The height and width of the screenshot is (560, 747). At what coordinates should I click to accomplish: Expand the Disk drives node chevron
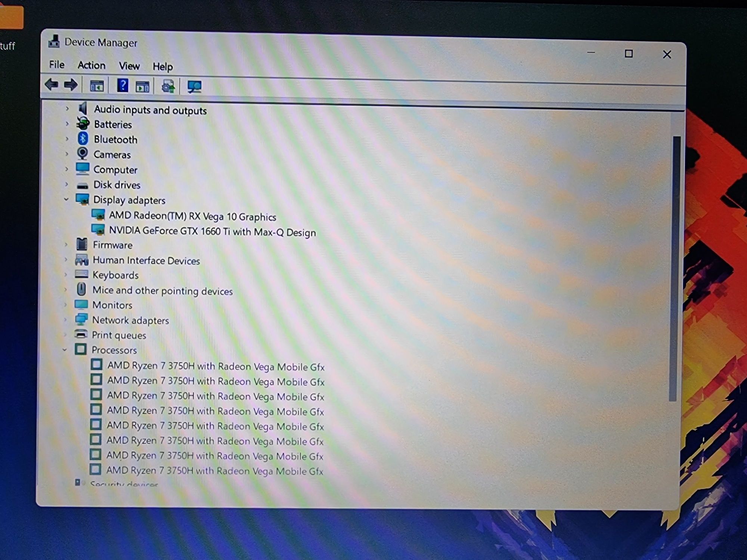pos(66,184)
